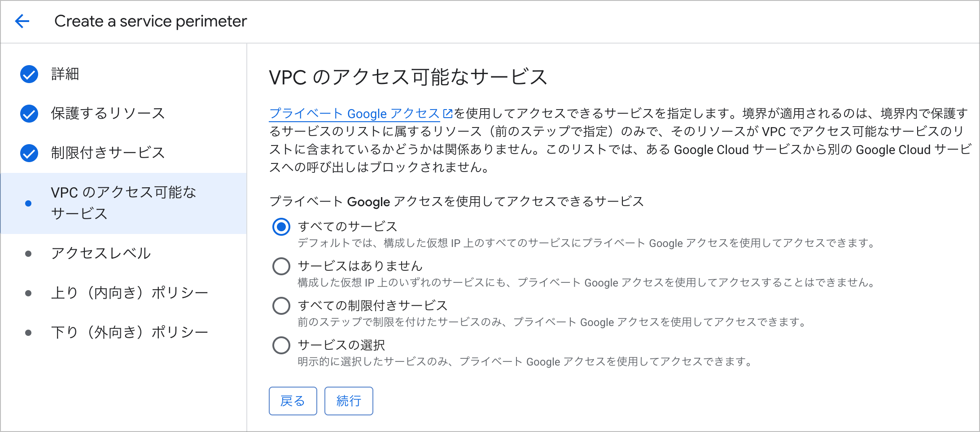Click the checkmark icon beside 制限付きサービス

[29, 153]
